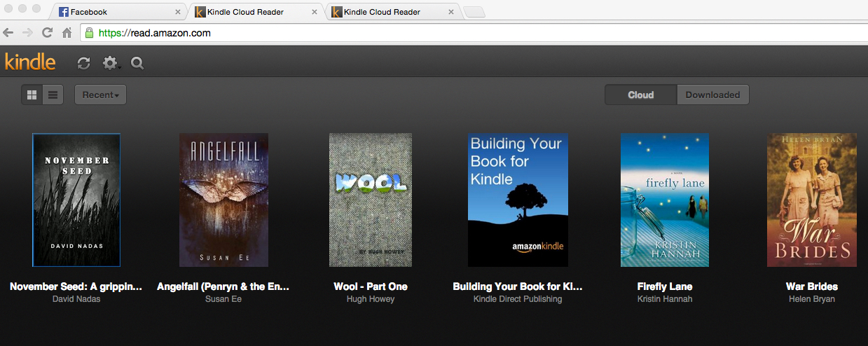Switch to grid view
This screenshot has height=346, width=868.
coord(32,95)
